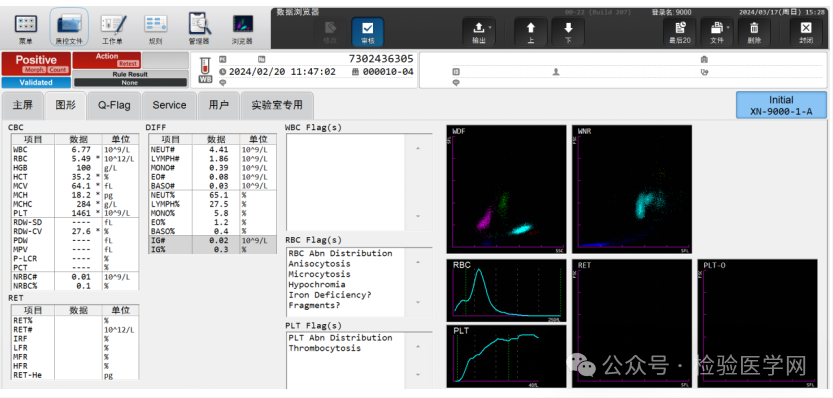
Task: Select the 'Iron Deficiency?' RBC flag
Action: click(330, 295)
